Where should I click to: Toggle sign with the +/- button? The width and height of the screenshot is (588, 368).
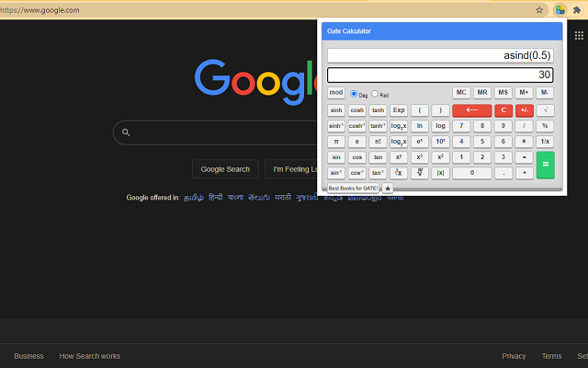pyautogui.click(x=525, y=110)
